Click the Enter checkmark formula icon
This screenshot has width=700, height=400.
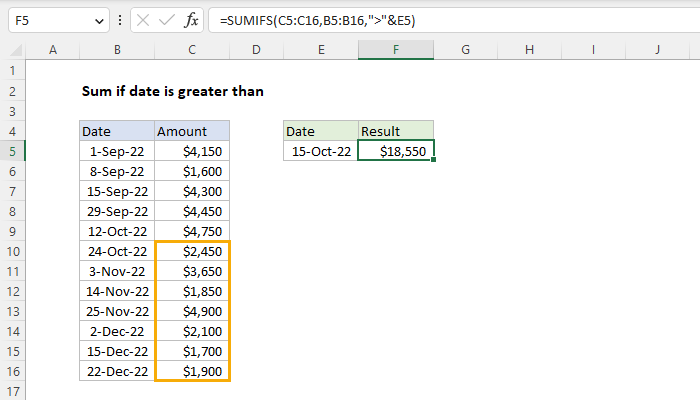click(167, 21)
